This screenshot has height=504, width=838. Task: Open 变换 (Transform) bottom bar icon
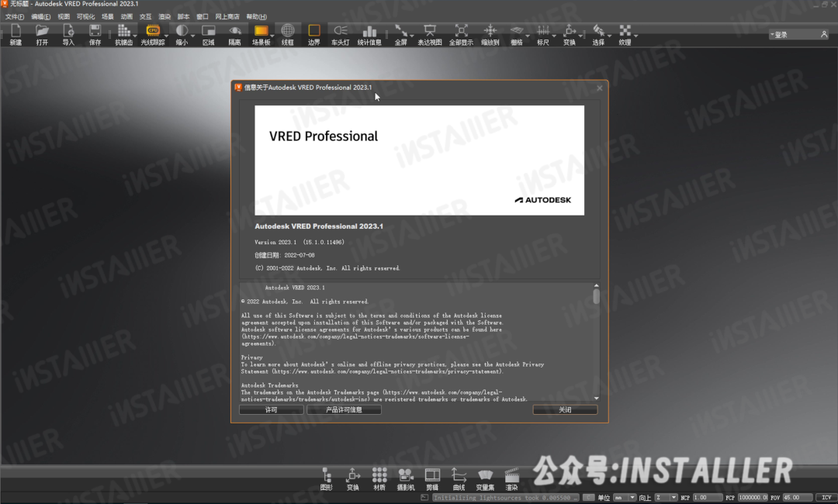tap(353, 479)
